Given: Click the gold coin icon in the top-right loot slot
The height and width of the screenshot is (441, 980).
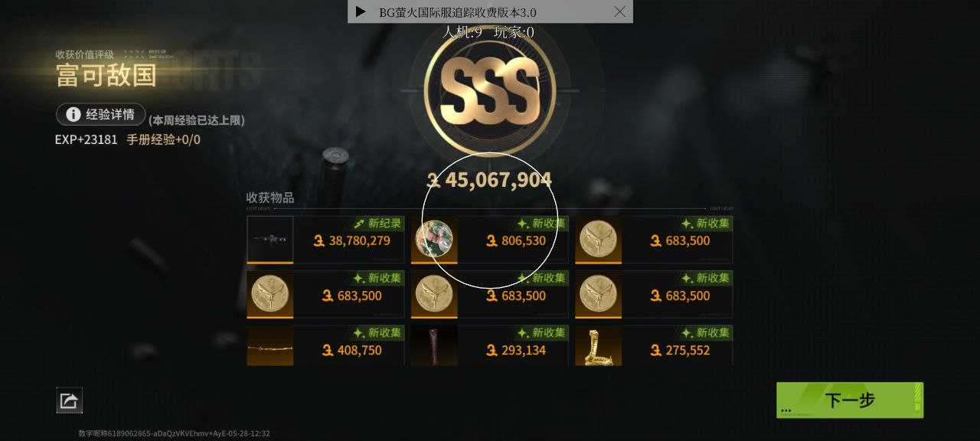Looking at the screenshot, I should coord(598,240).
